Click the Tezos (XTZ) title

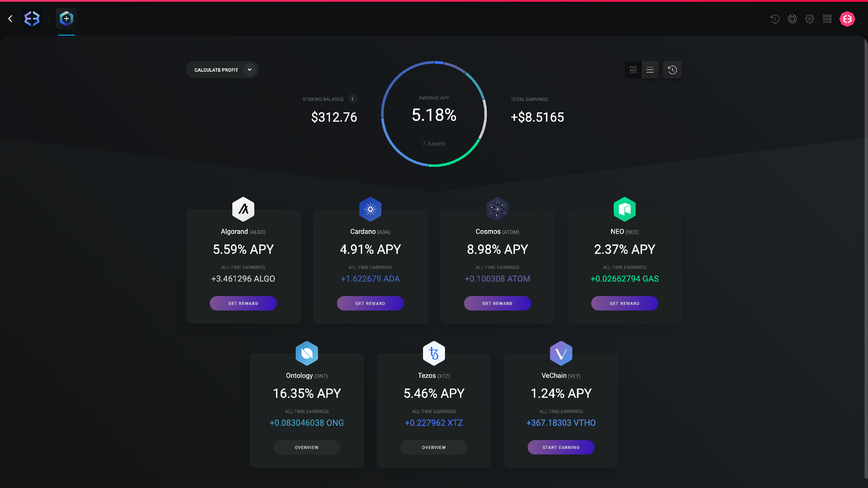click(x=434, y=376)
